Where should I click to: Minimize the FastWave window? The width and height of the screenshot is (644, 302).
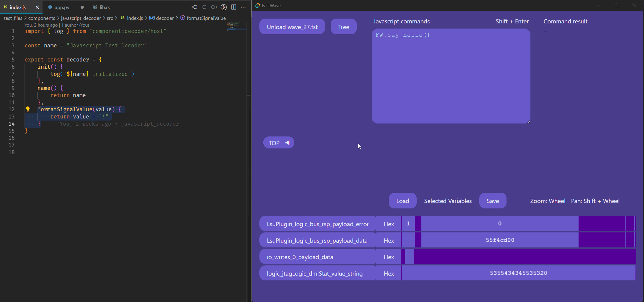(599, 5)
